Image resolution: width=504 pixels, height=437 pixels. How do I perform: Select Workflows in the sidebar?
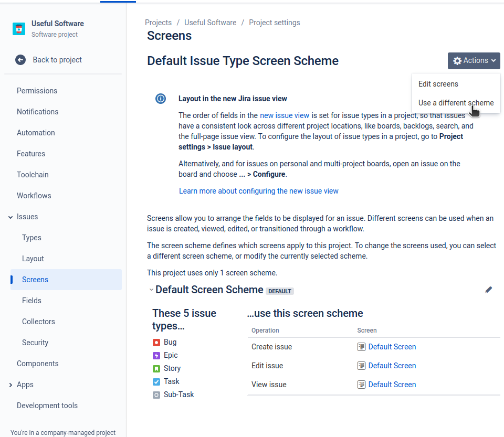(34, 195)
